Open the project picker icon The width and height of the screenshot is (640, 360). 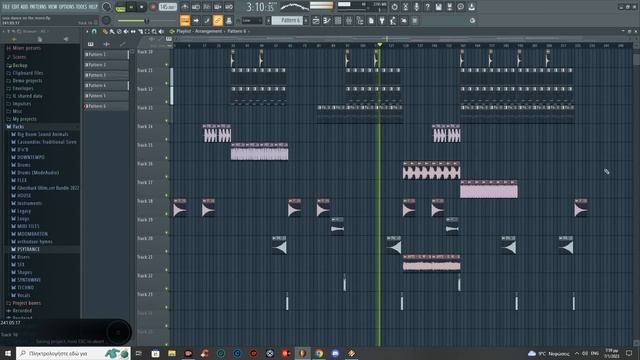click(x=371, y=20)
